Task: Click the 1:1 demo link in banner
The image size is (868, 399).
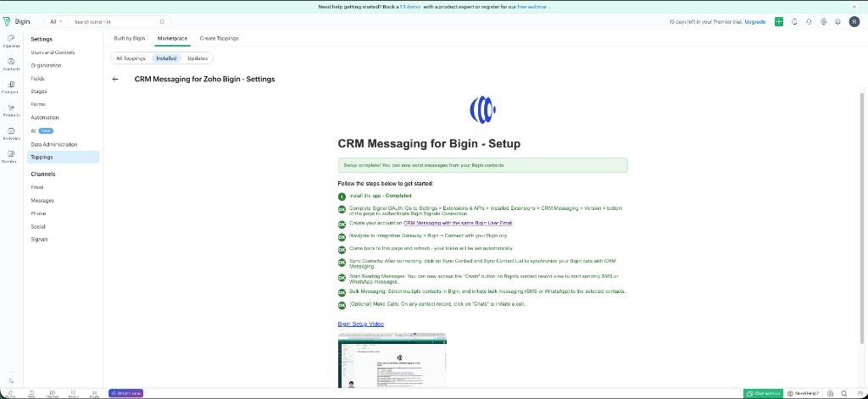Action: (410, 7)
